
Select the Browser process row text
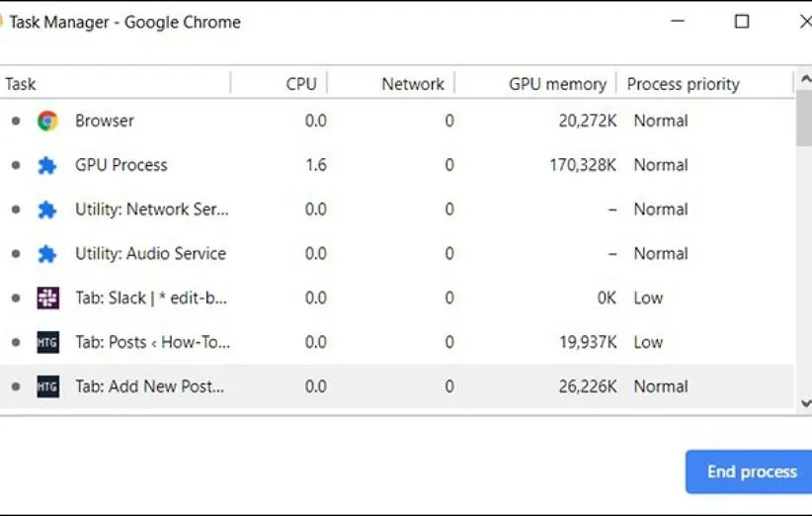coord(105,121)
